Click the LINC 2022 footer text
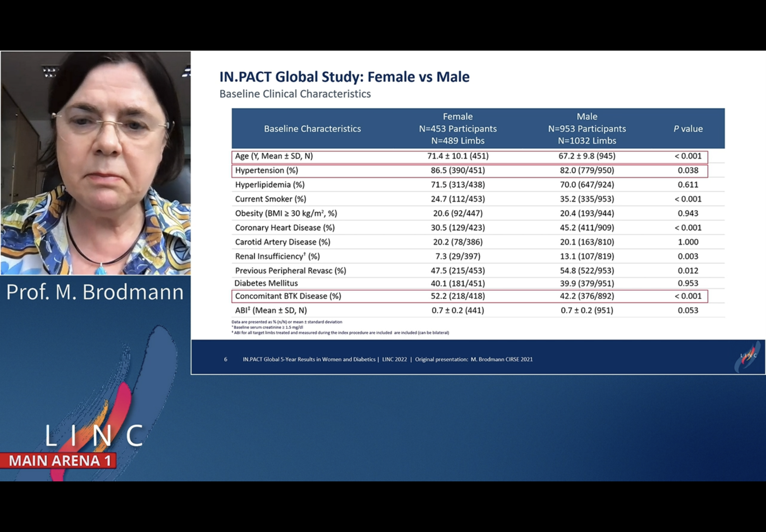This screenshot has width=766, height=532. [x=394, y=359]
